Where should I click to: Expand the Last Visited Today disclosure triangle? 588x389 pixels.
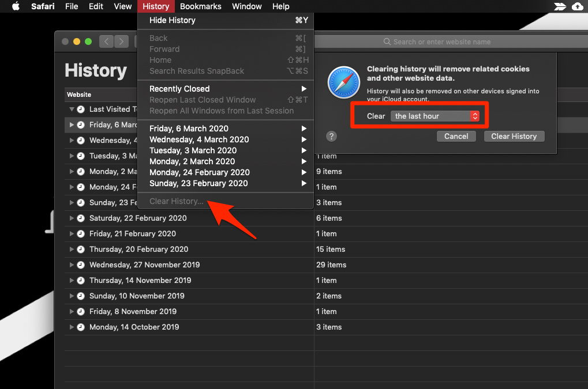(x=72, y=109)
